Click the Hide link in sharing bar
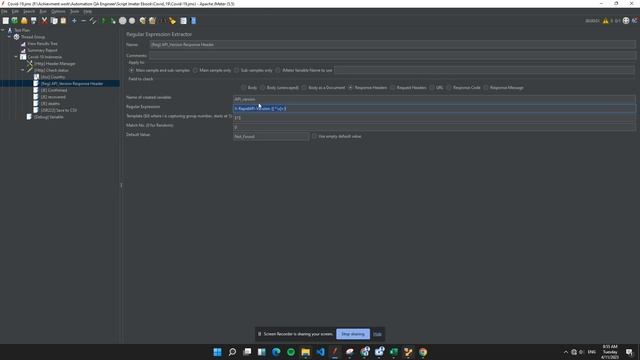The height and width of the screenshot is (360, 640). pyautogui.click(x=378, y=334)
